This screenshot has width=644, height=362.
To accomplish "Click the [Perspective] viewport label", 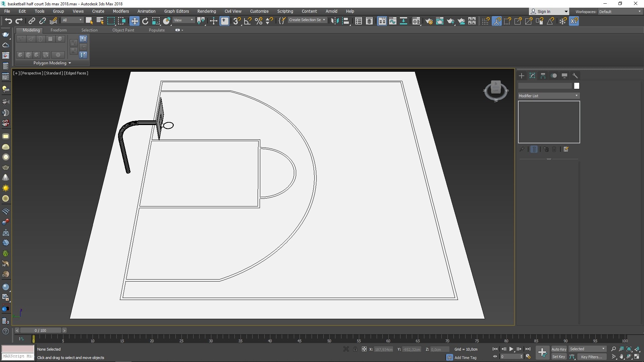I will click(32, 73).
